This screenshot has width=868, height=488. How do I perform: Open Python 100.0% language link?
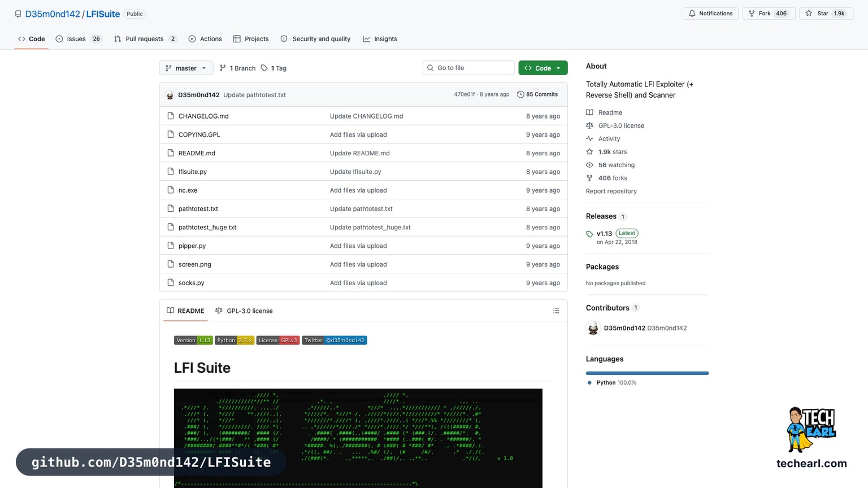[x=612, y=382]
